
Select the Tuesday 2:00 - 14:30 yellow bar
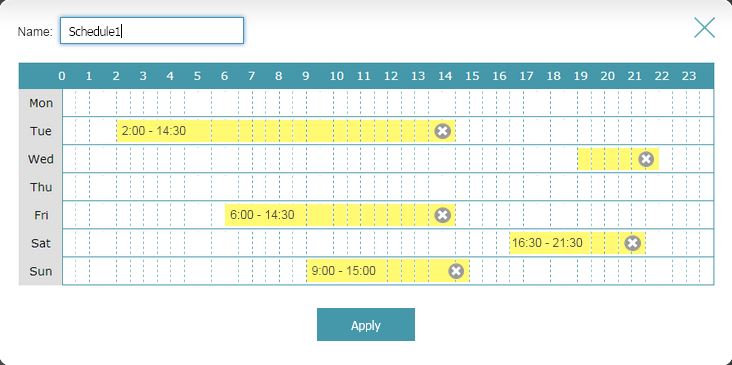pyautogui.click(x=286, y=131)
